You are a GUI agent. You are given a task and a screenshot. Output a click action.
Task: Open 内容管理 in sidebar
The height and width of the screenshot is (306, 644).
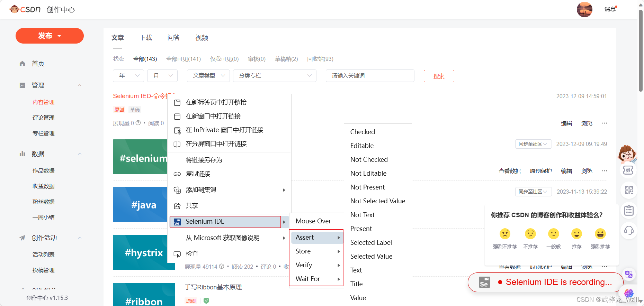(x=44, y=102)
